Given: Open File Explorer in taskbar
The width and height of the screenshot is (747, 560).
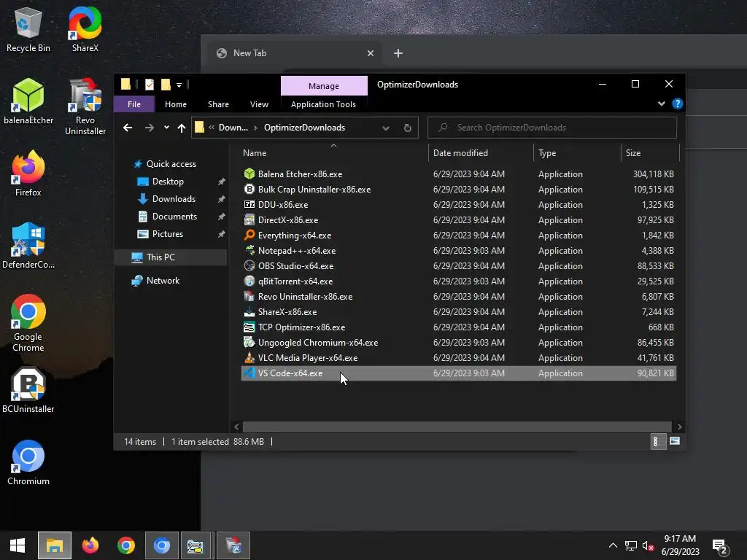Looking at the screenshot, I should (x=55, y=545).
